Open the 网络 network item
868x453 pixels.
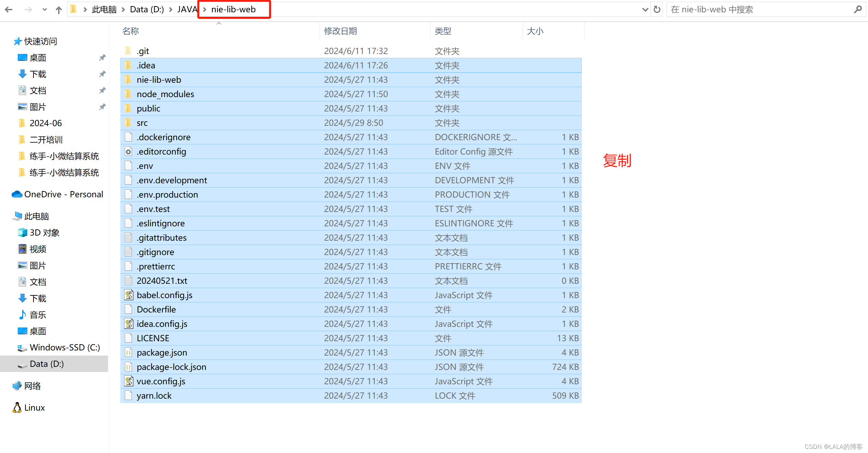pos(32,386)
